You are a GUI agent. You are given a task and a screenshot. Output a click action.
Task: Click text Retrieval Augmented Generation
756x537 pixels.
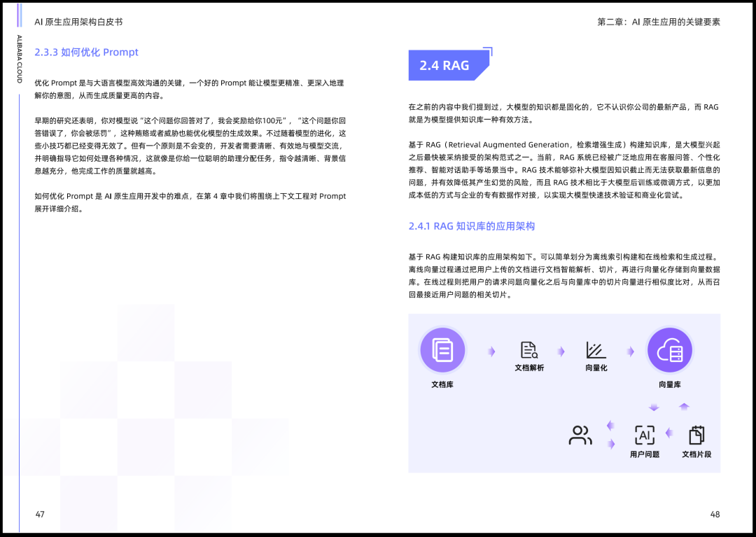pos(509,145)
